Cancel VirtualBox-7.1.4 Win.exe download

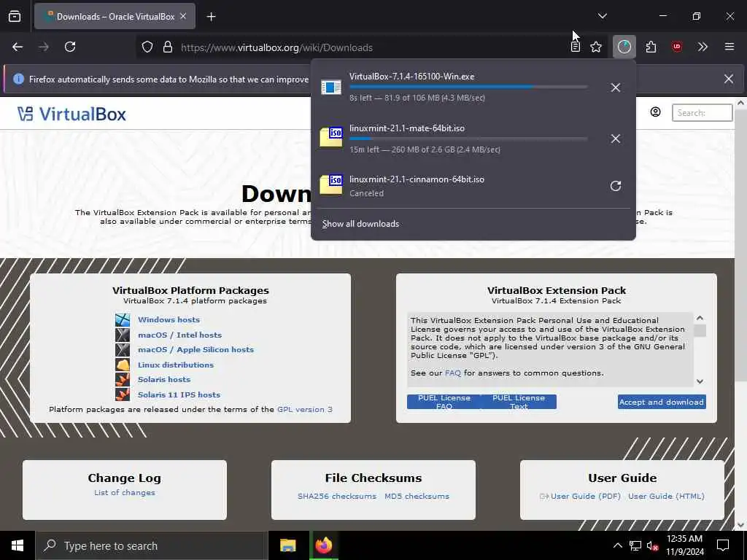(616, 87)
